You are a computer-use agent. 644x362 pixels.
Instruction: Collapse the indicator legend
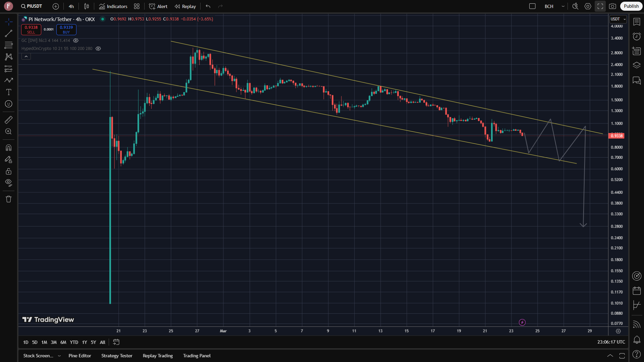26,57
